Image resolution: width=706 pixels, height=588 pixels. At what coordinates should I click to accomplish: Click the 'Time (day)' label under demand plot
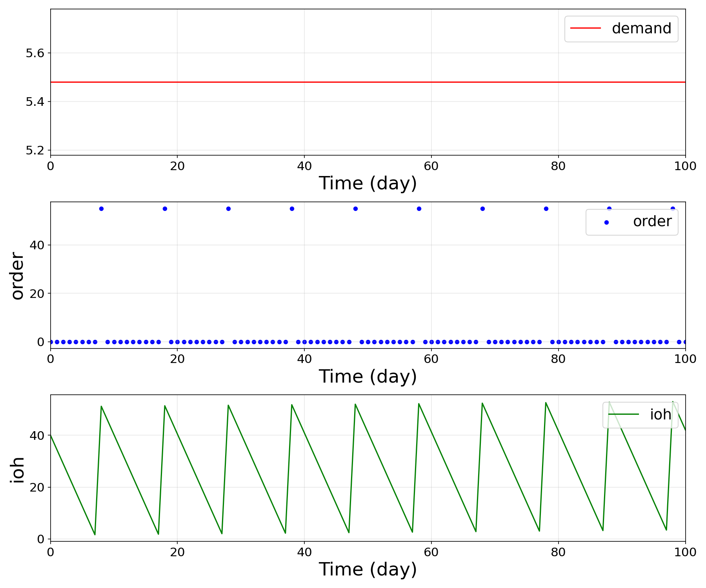click(x=368, y=183)
